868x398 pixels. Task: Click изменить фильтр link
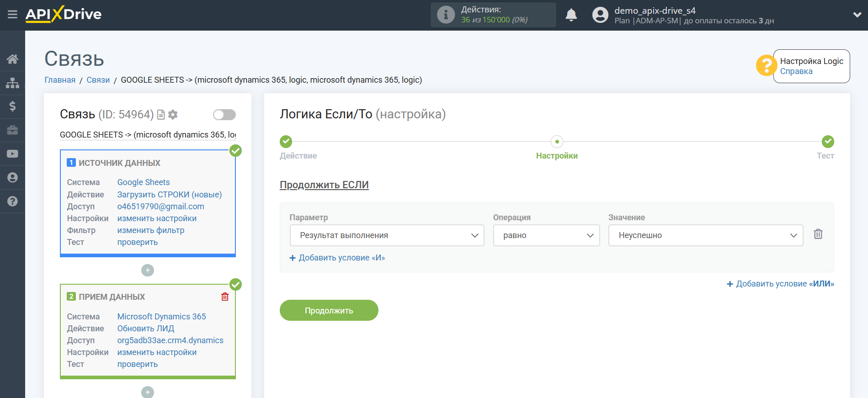(151, 230)
